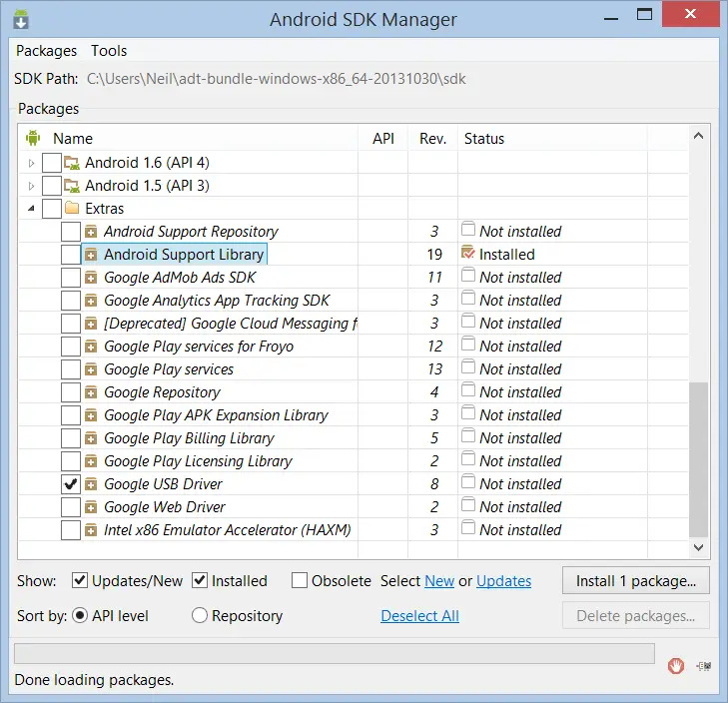
Task: Open the Tools menu
Action: click(x=109, y=51)
